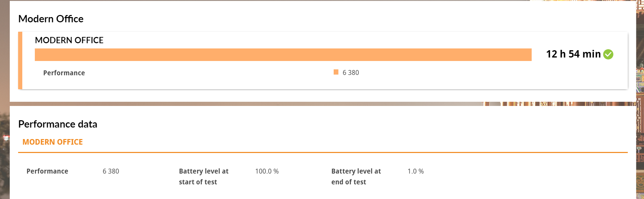Click the Battery level at start of test label

(x=203, y=176)
